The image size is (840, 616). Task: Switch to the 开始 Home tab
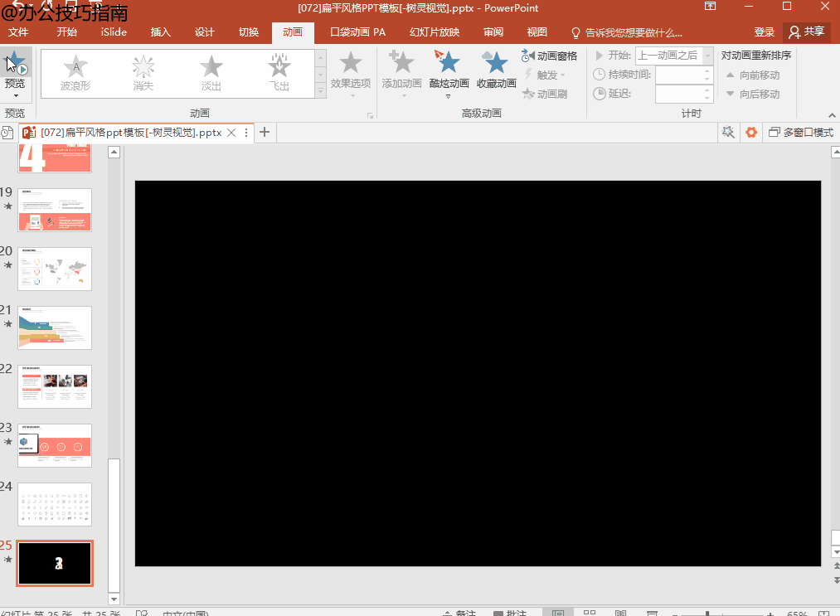66,32
